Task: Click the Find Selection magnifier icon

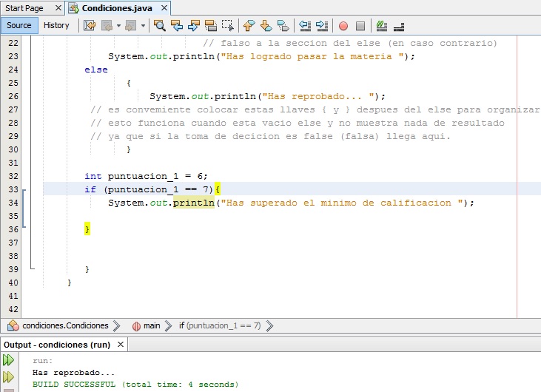Action: click(159, 25)
